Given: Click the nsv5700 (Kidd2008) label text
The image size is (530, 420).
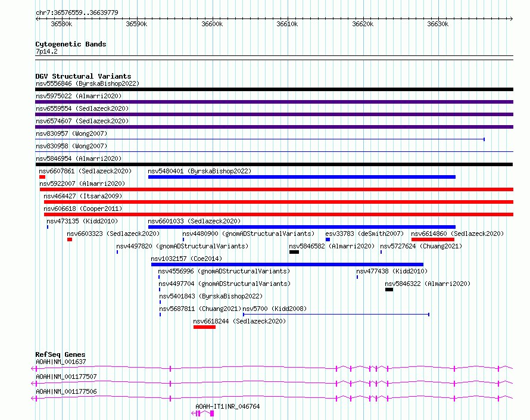Looking at the screenshot, I should point(275,309).
